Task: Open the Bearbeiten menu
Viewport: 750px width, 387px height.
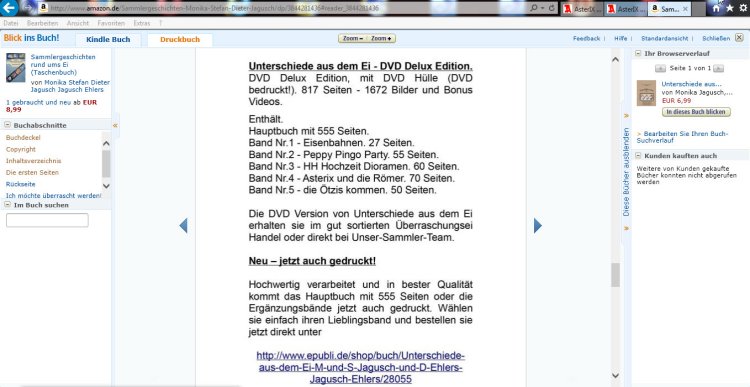Action: 43,23
